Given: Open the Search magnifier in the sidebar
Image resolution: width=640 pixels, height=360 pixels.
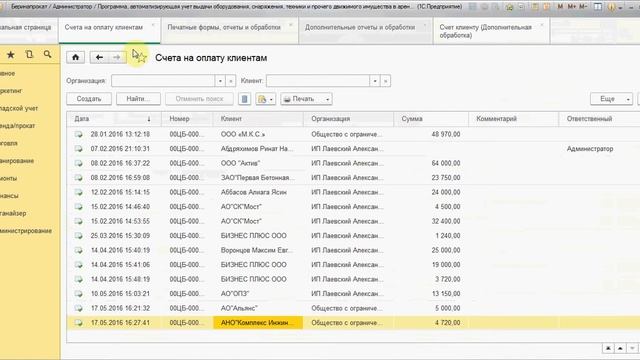Looking at the screenshot, I should 47,54.
